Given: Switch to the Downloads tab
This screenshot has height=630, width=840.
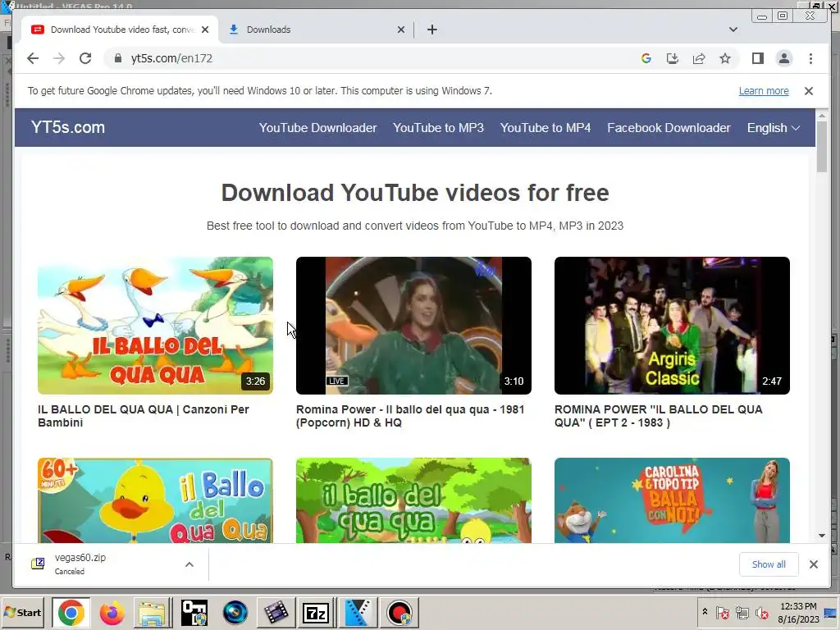Looking at the screenshot, I should 316,30.
